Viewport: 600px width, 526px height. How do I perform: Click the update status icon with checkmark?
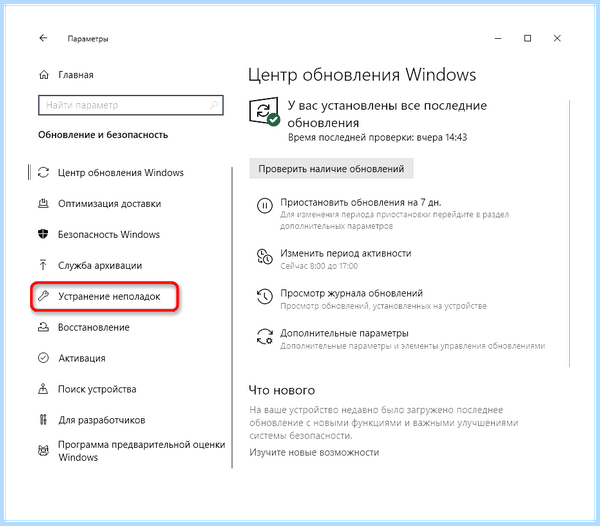tap(264, 112)
